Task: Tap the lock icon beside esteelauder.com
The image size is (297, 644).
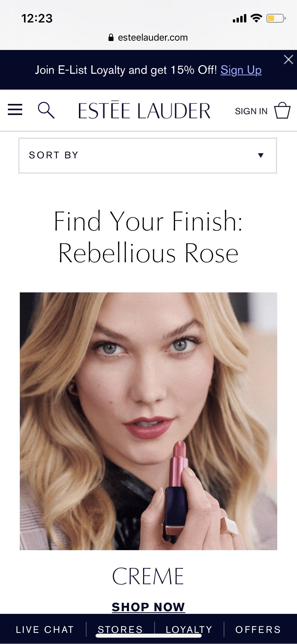Action: coord(111,38)
